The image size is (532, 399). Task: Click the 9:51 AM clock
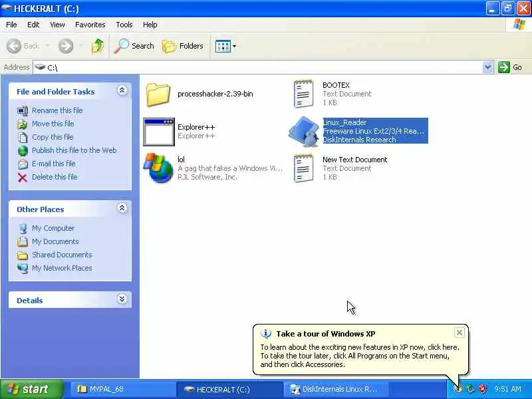coord(507,389)
